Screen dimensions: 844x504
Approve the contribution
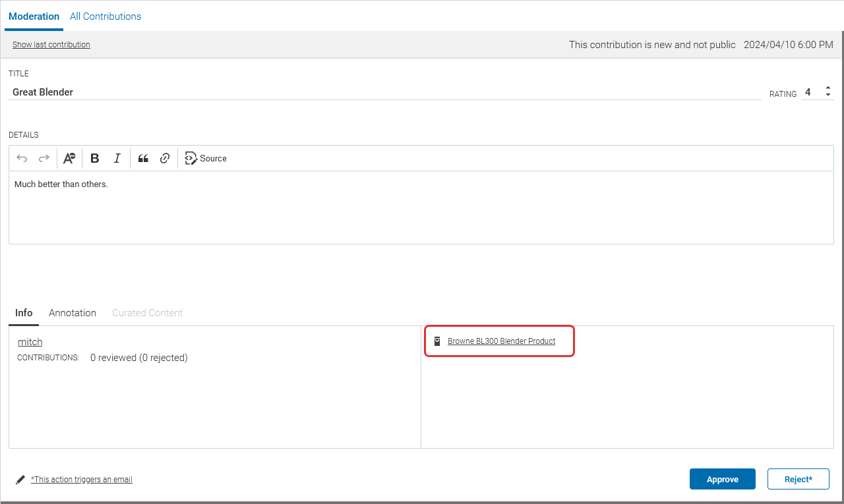click(x=722, y=479)
